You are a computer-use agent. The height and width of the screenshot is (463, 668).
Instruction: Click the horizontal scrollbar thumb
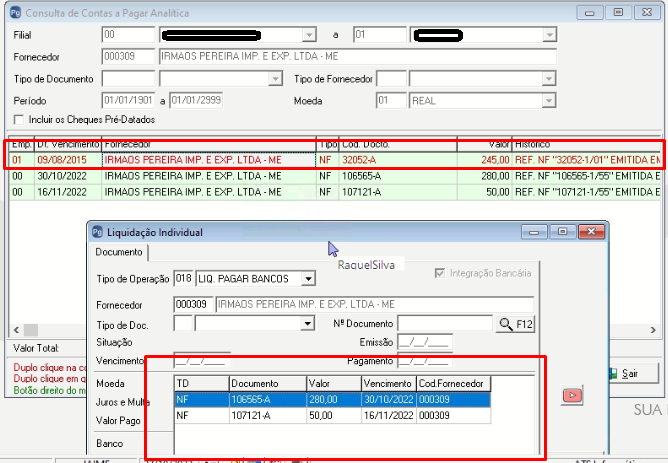[x=31, y=330]
